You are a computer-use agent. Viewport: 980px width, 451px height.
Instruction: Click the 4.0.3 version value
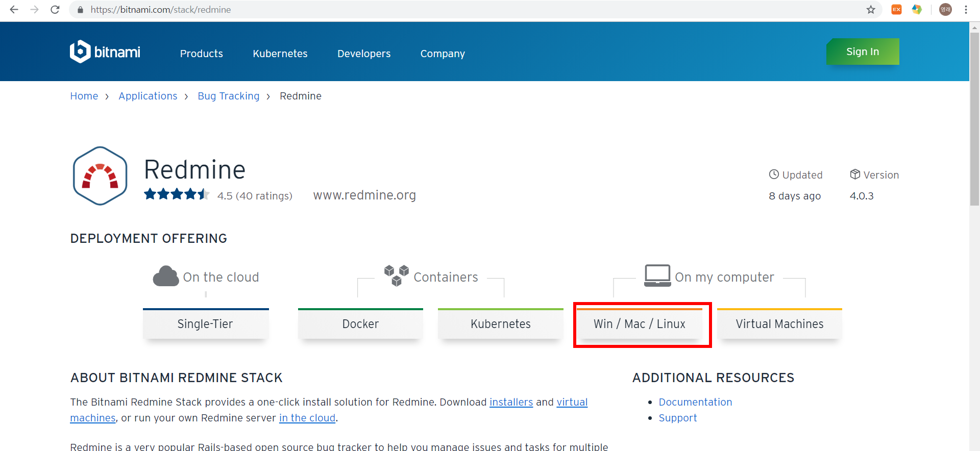point(862,196)
